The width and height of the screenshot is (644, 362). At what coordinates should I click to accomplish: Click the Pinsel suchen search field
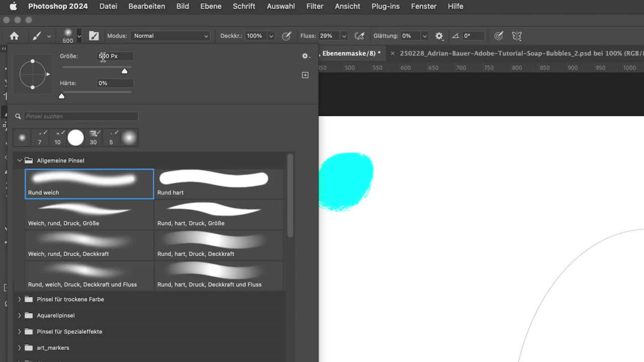[x=80, y=116]
